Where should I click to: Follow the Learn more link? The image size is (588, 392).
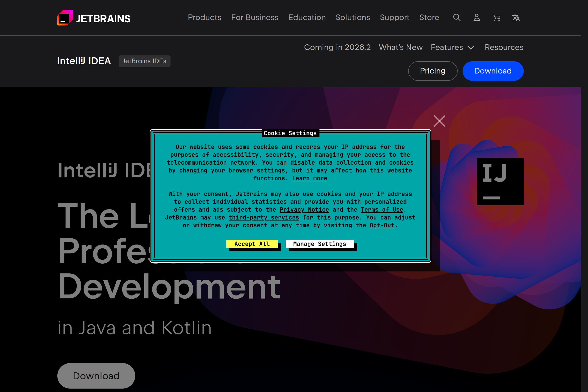310,178
